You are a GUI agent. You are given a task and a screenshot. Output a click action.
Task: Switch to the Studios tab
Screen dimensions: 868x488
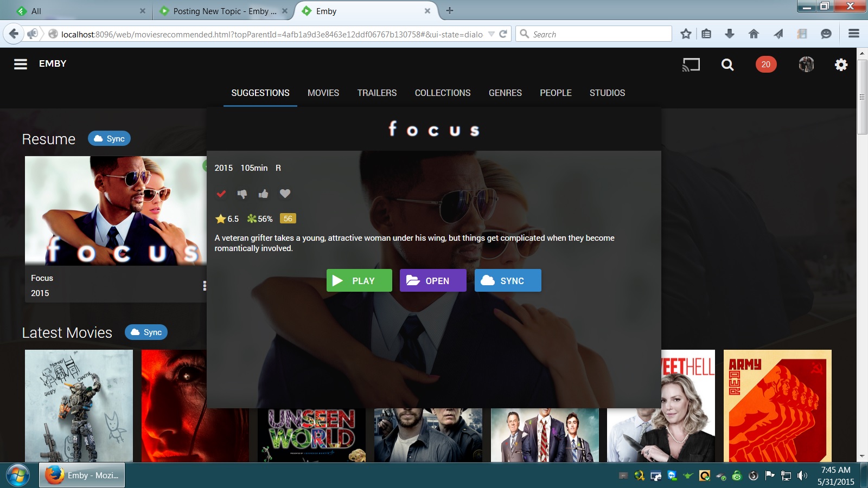(x=607, y=93)
